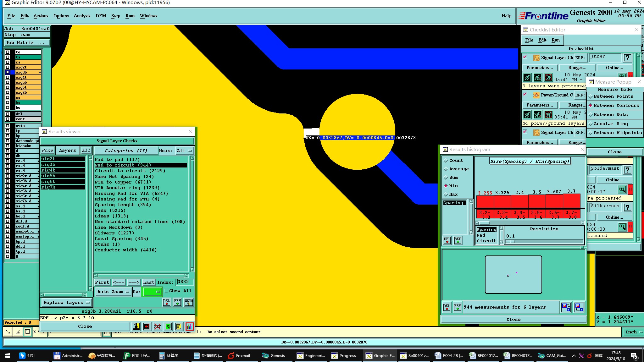Image resolution: width=644 pixels, height=362 pixels.
Task: Open the Meas: All dropdown
Action: (184, 151)
